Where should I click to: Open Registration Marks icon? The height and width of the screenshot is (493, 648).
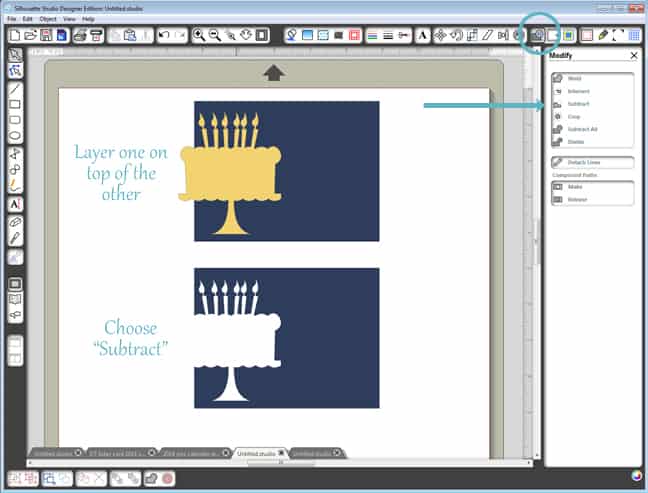(618, 36)
